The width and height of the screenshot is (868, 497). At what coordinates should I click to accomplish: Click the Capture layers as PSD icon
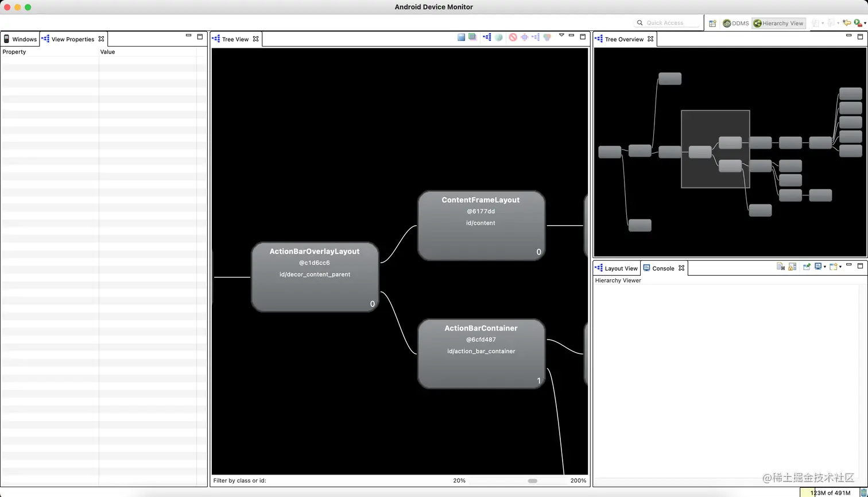coord(472,37)
